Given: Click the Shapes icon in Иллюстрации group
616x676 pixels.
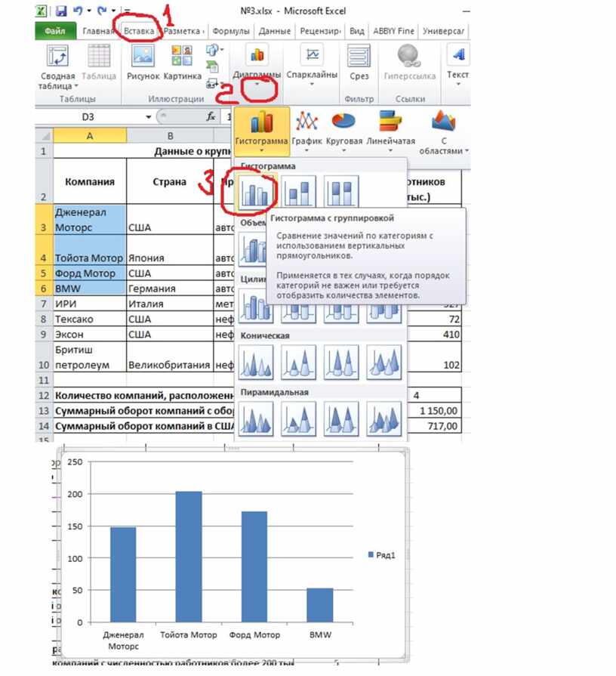Looking at the screenshot, I should click(212, 51).
